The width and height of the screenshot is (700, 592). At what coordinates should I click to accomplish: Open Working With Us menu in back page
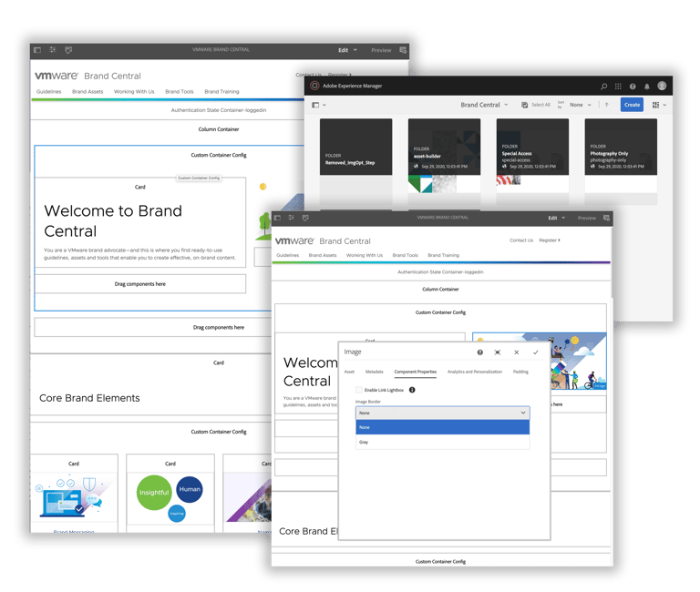point(134,91)
